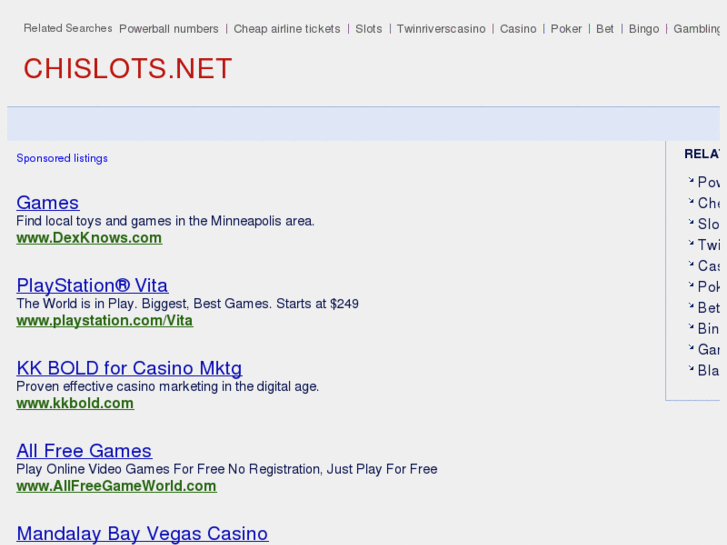Open Mandalay Bay Vegas Casino listing
The width and height of the screenshot is (727, 545).
click(142, 533)
